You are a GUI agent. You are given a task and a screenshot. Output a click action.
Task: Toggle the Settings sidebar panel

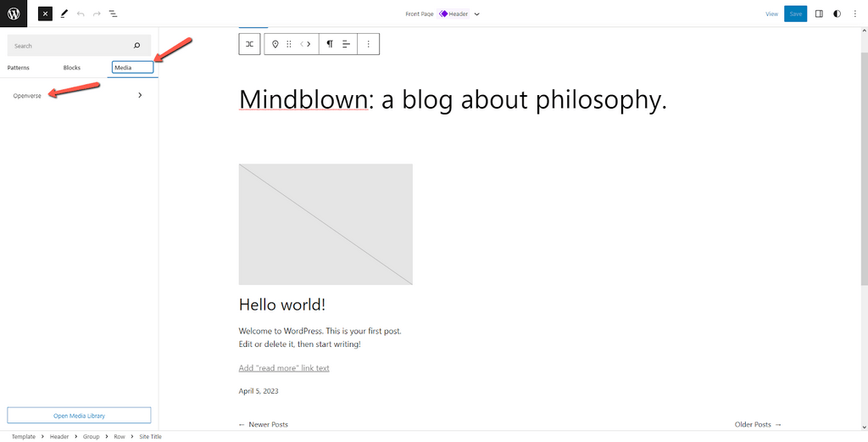[x=819, y=14]
